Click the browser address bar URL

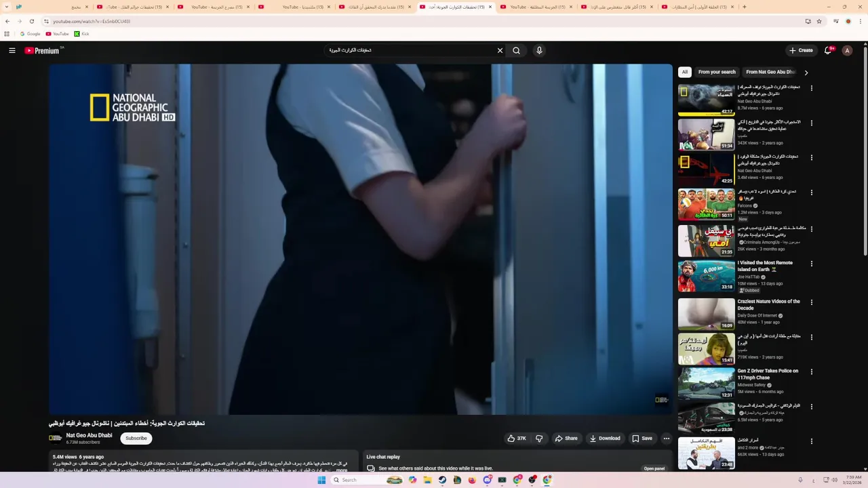pos(92,21)
